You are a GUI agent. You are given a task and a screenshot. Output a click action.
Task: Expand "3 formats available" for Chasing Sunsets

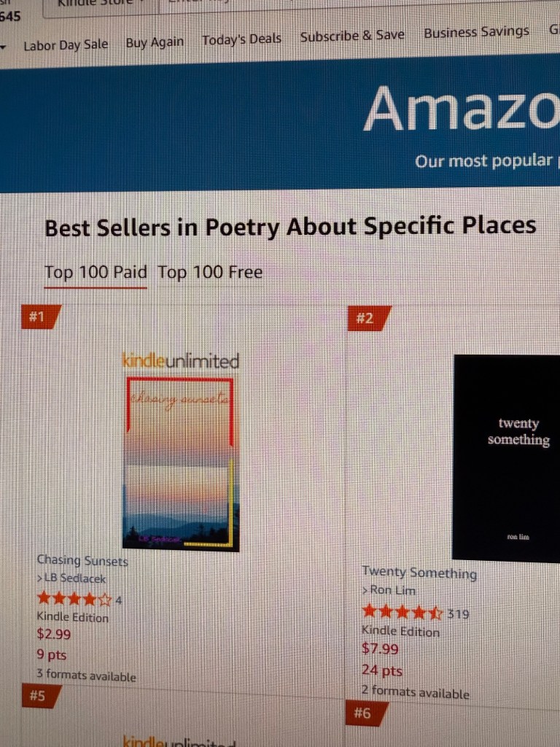point(86,676)
